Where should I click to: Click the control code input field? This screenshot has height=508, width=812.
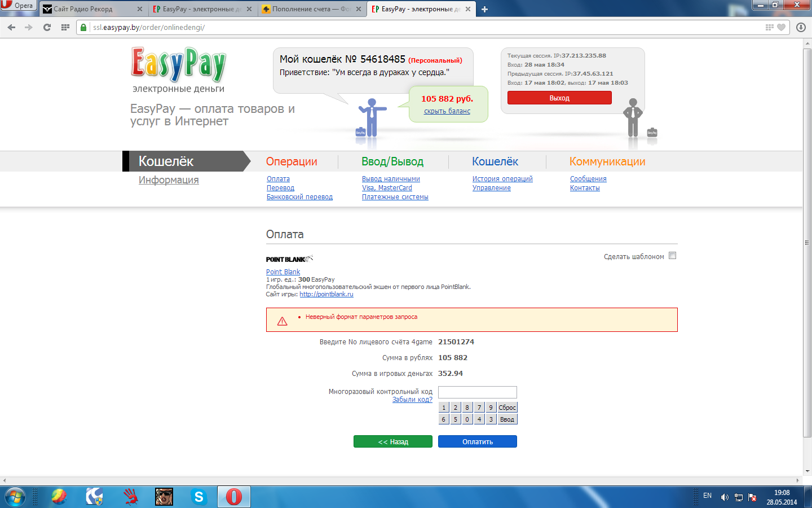pos(478,392)
